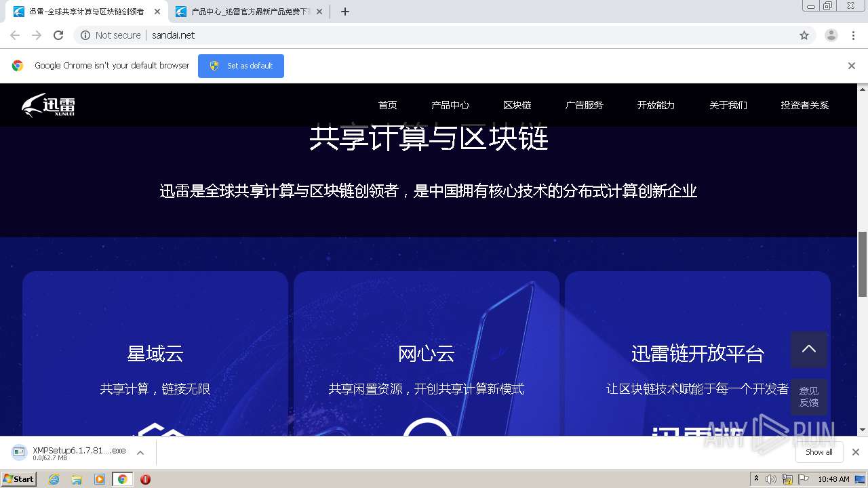This screenshot has width=868, height=488.
Task: Open 广告服务 in the site navigation
Action: [x=585, y=105]
